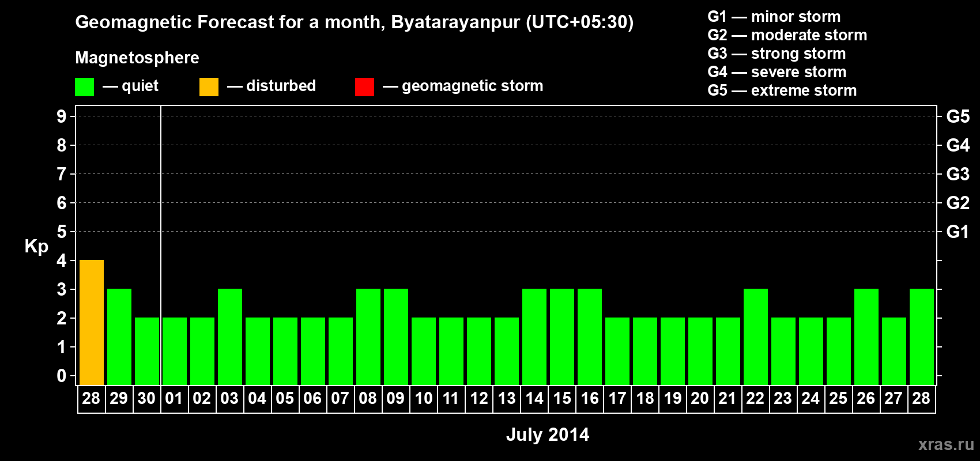
Task: Click the G2 storm level axis label
Action: (958, 203)
